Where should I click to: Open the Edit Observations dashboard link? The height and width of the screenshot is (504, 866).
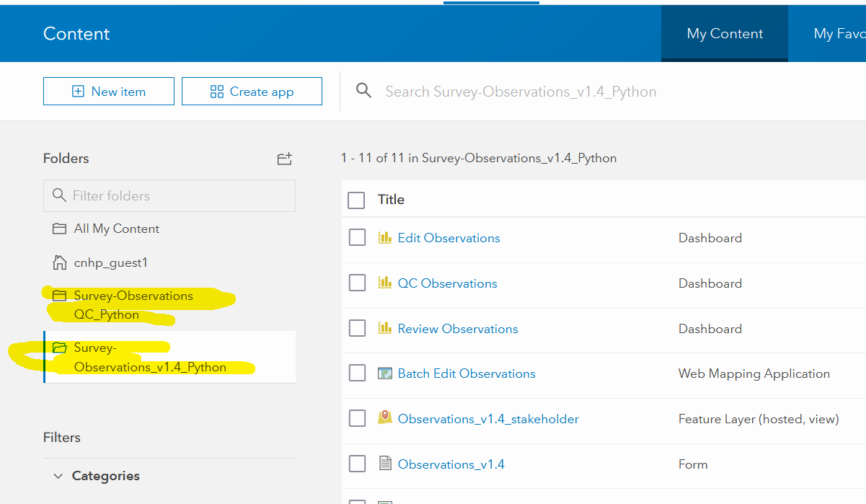(x=449, y=238)
